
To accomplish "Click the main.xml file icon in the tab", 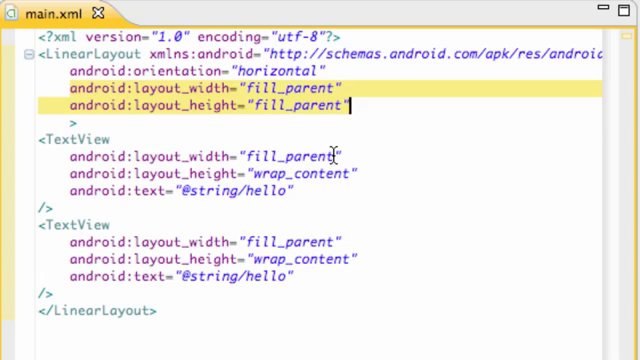I will click(x=11, y=13).
